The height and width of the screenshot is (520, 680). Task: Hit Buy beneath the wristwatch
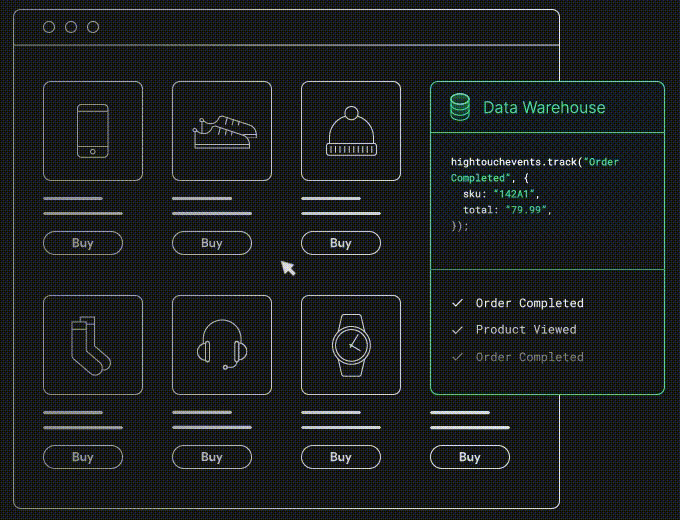341,457
